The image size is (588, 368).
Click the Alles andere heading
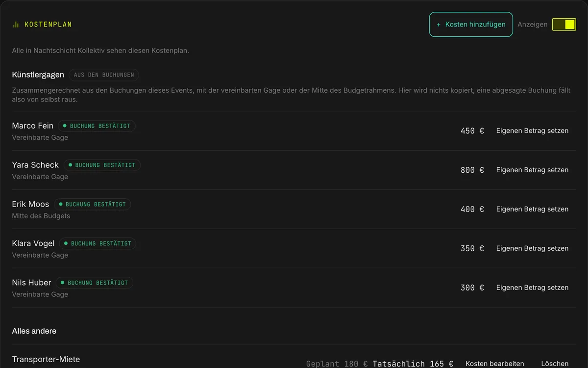(34, 331)
